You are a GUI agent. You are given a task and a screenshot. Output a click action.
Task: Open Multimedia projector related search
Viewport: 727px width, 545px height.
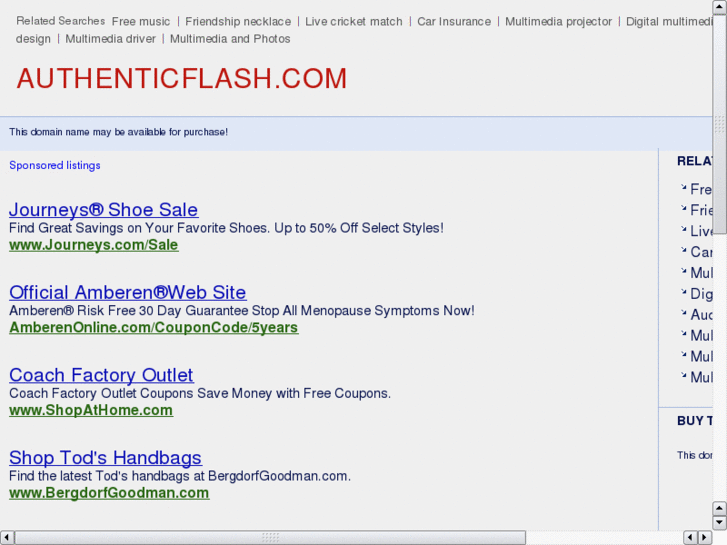point(558,22)
